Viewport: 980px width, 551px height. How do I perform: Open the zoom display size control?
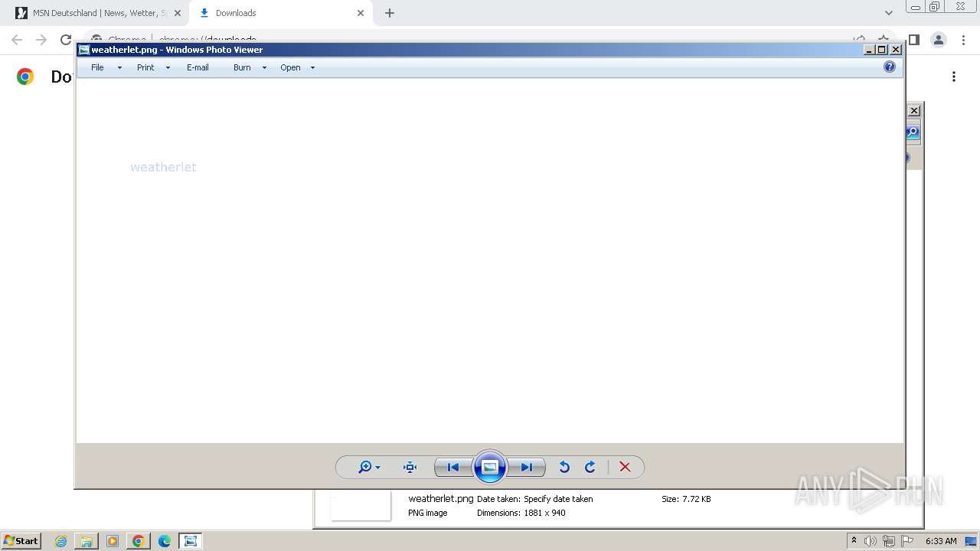click(369, 467)
